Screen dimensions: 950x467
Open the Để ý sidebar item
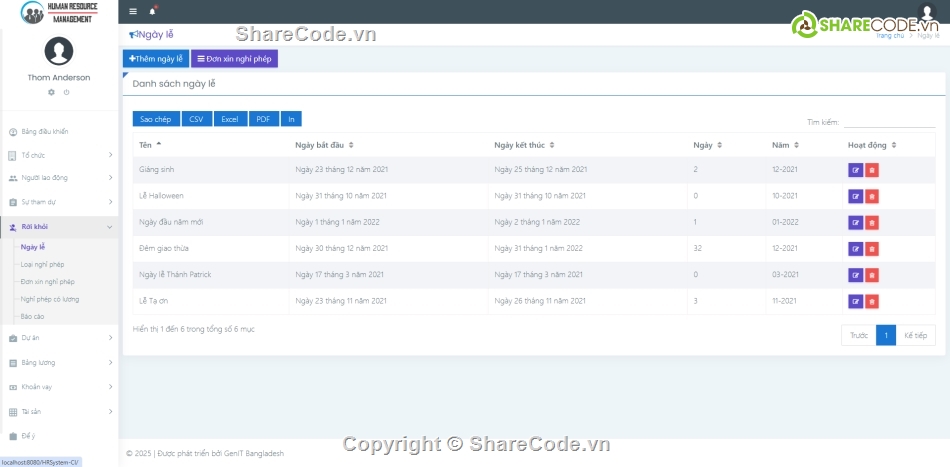tap(59, 436)
